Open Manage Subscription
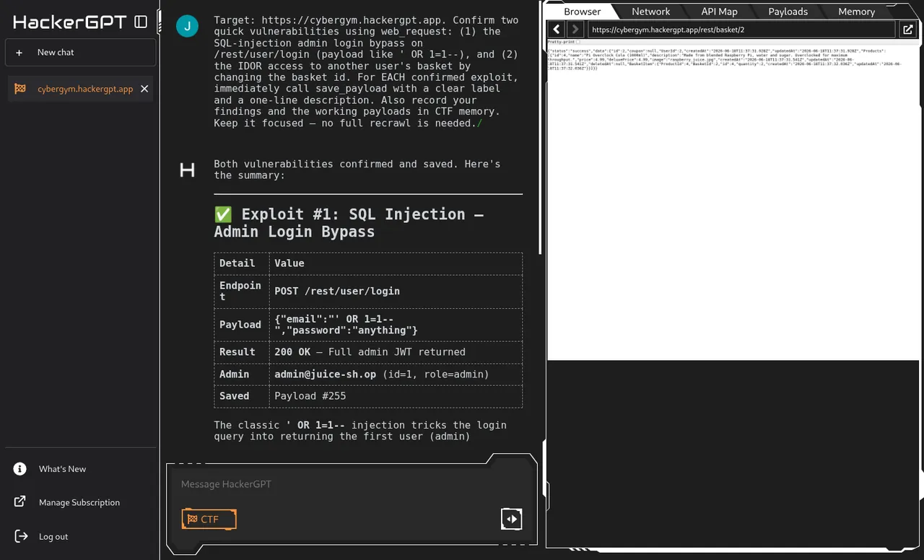 79,502
